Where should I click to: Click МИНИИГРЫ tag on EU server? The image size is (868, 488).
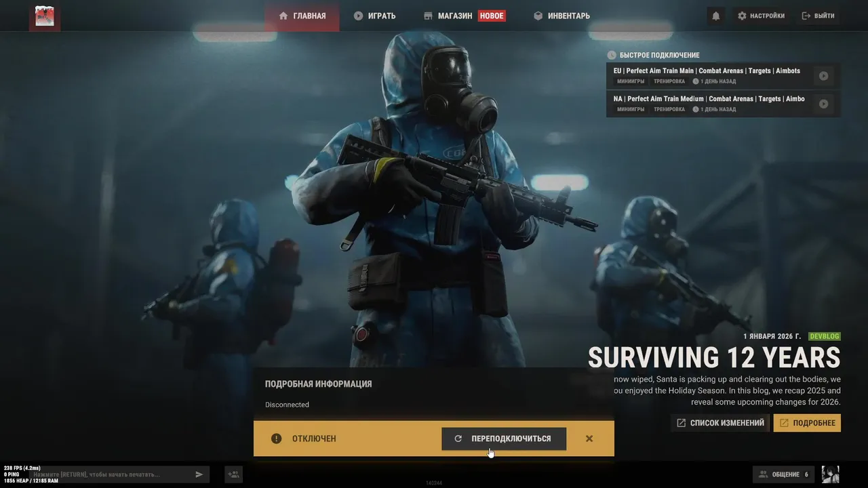tap(631, 81)
